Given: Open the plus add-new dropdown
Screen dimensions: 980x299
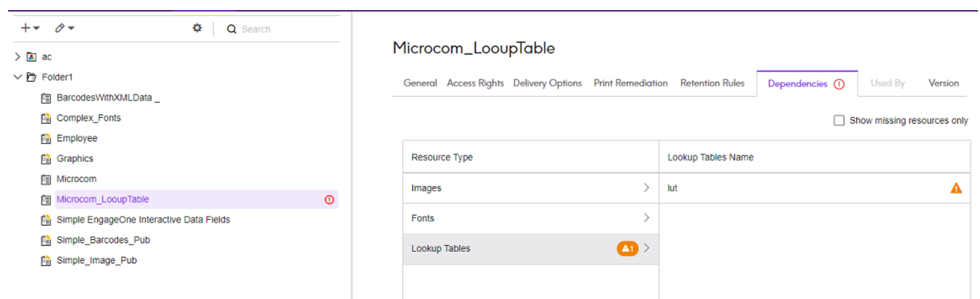Looking at the screenshot, I should click(30, 28).
